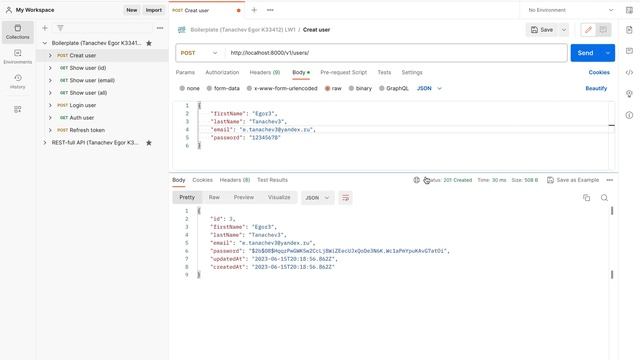Screen dimensions: 640x360
Task: Open comments icon in right sidebar
Action: [x=629, y=51]
